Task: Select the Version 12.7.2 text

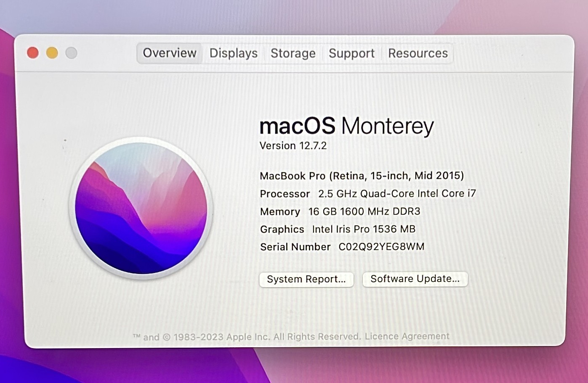Action: (293, 146)
